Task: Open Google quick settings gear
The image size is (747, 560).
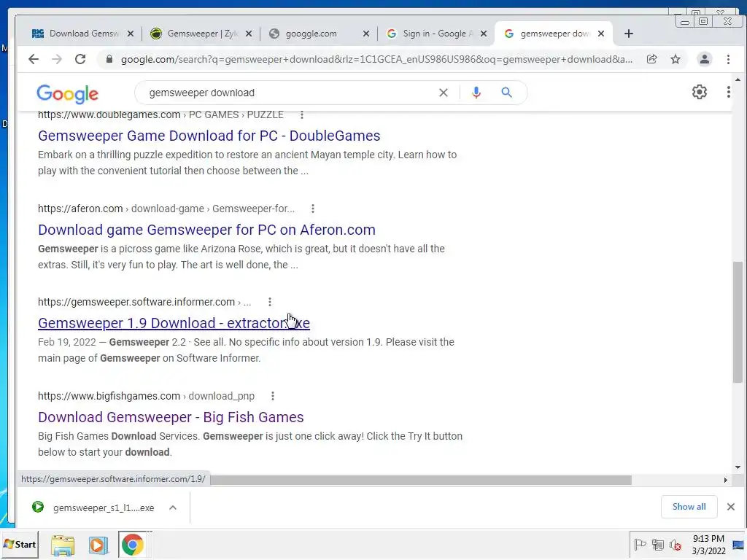Action: pyautogui.click(x=699, y=92)
